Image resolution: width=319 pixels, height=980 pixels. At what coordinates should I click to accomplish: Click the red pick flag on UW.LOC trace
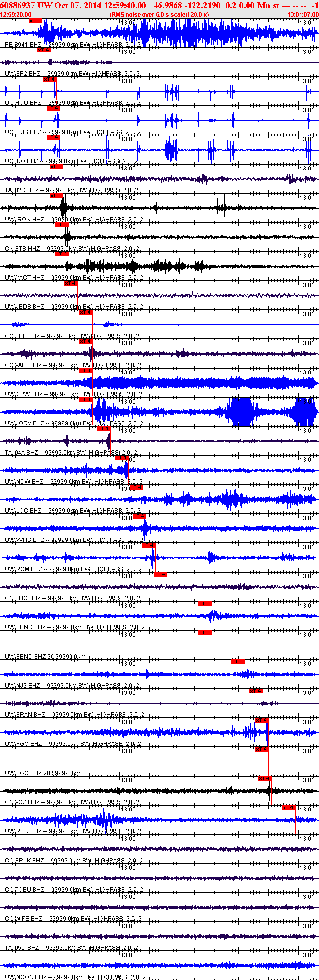coord(136,487)
